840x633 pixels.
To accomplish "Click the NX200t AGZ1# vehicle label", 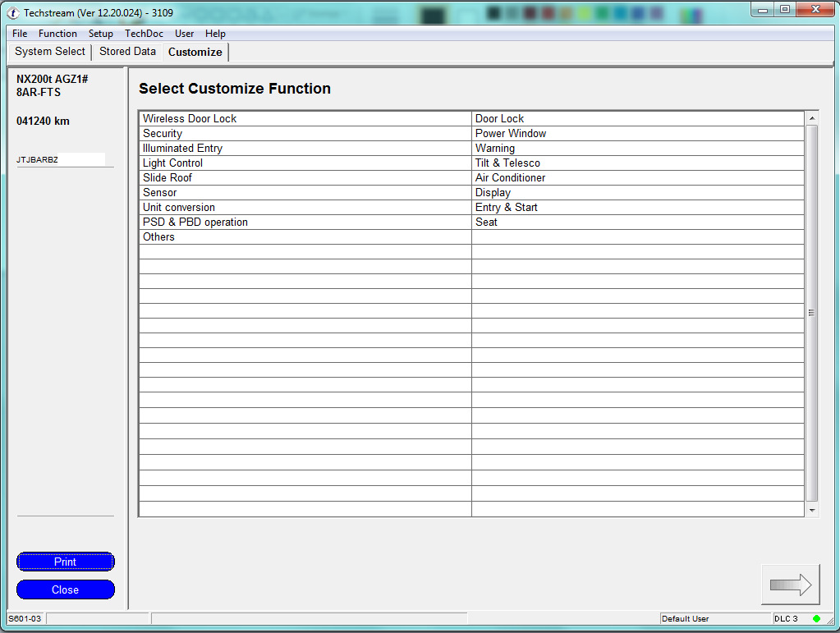I will pyautogui.click(x=52, y=79).
